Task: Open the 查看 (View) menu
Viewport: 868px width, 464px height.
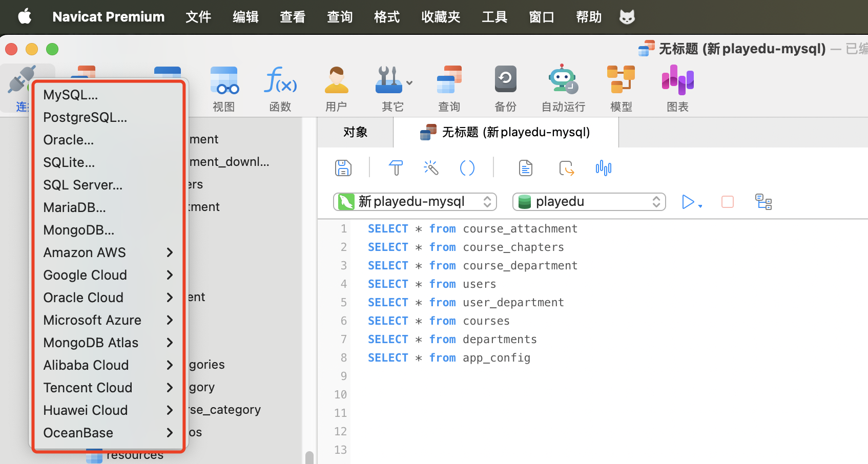Action: (293, 17)
